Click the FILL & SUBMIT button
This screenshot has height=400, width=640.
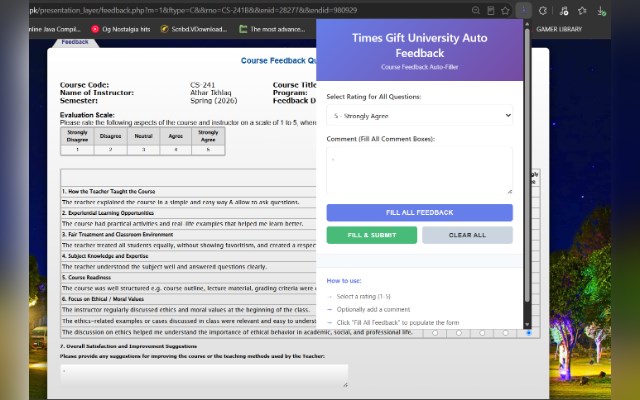coord(372,235)
